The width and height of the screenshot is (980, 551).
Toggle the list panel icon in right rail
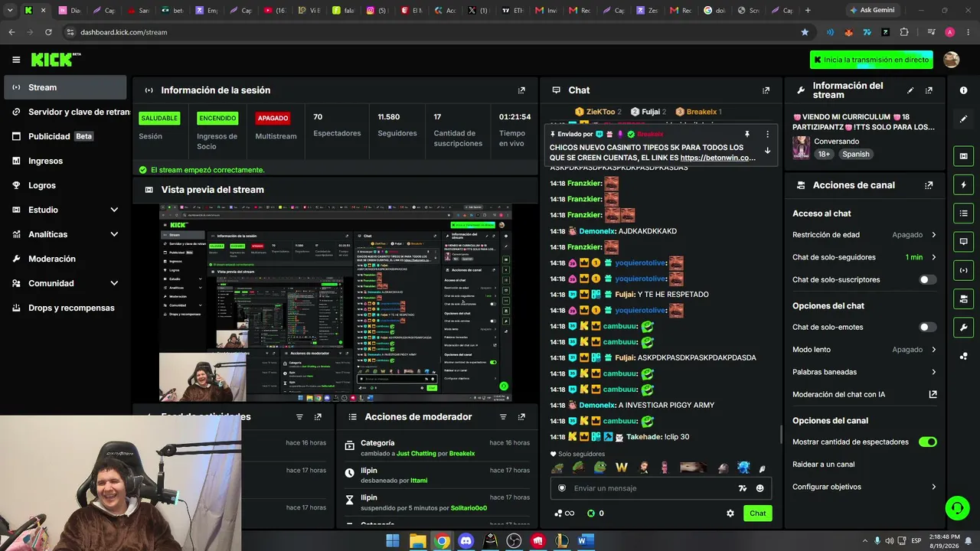pos(963,213)
